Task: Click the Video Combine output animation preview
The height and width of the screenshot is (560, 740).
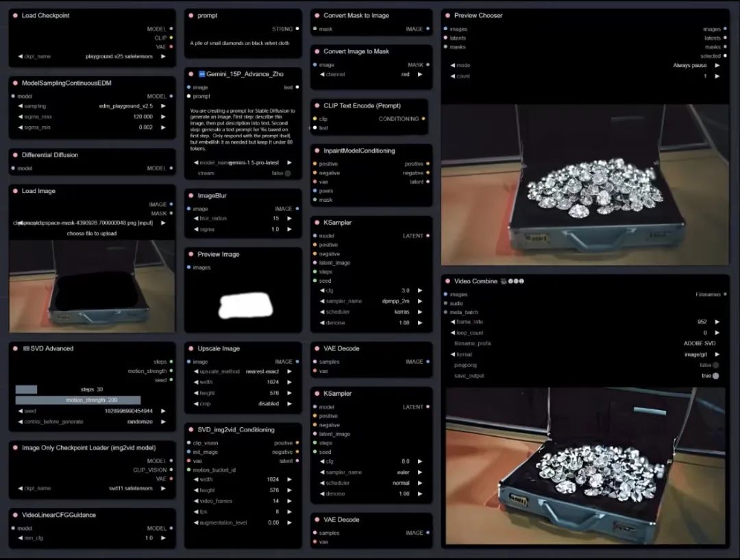Action: [x=585, y=466]
